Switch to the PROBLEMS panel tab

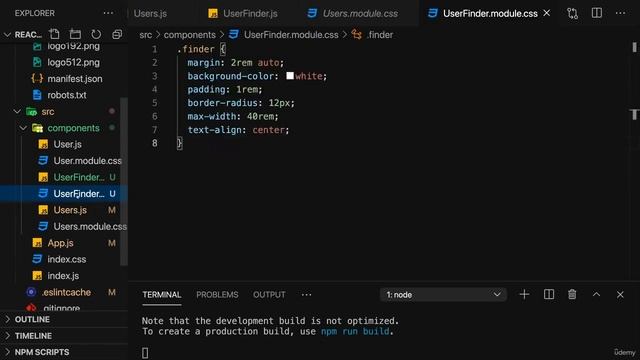click(x=217, y=295)
